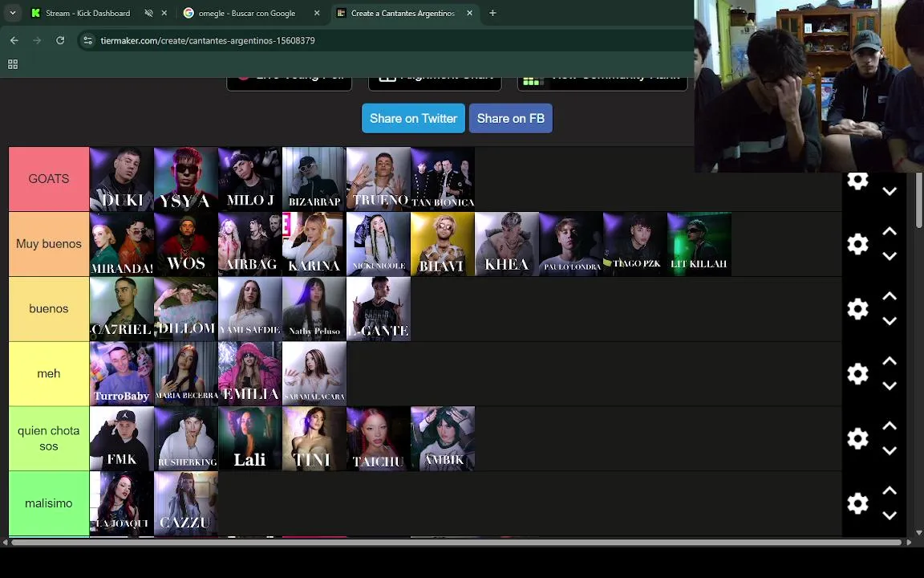Move meh tier down
The width and height of the screenshot is (924, 578).
(890, 385)
